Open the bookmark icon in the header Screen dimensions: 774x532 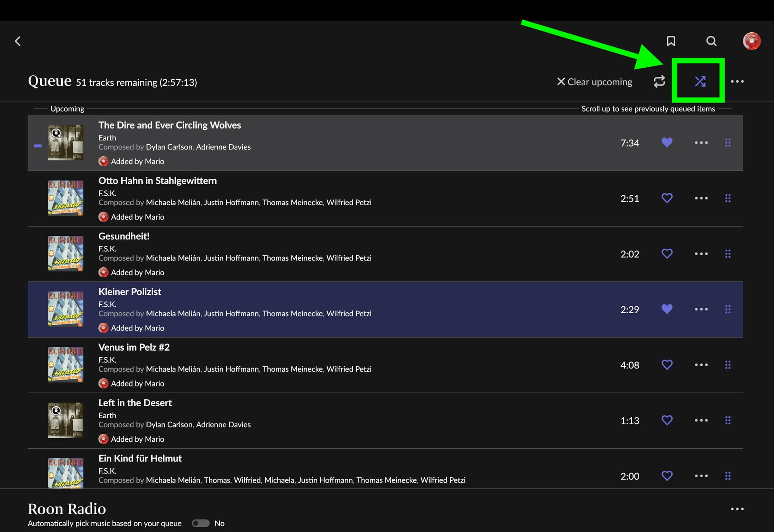pyautogui.click(x=671, y=41)
